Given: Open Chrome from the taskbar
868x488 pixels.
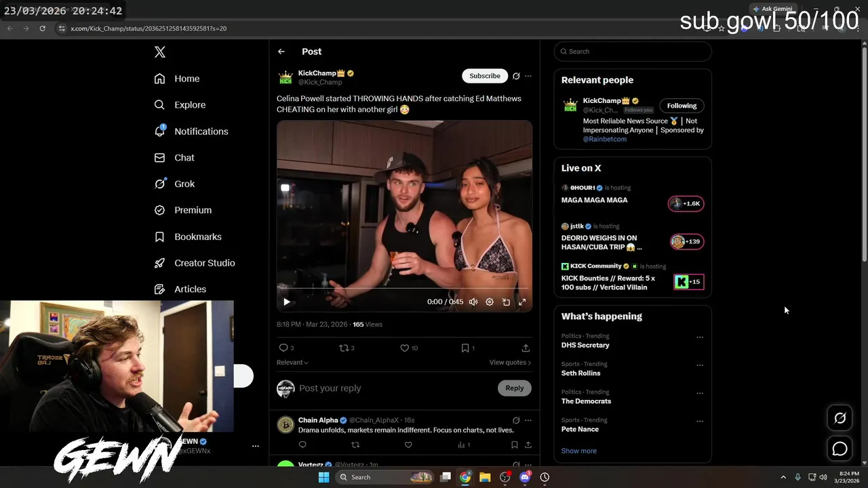Looking at the screenshot, I should click(465, 477).
